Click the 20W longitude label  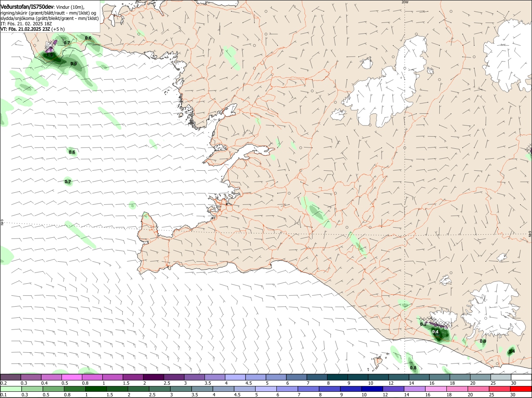click(405, 2)
